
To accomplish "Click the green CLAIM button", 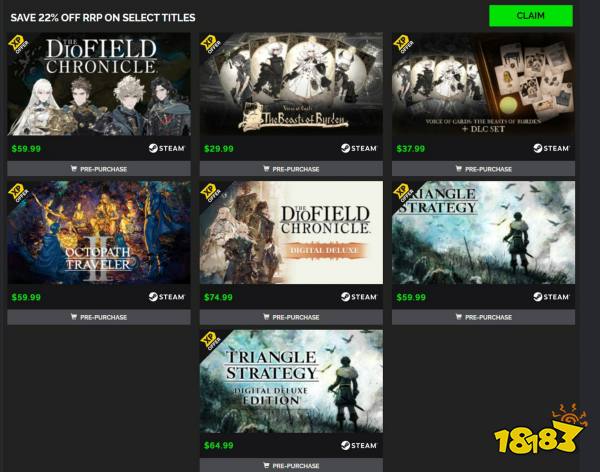I will coord(531,16).
